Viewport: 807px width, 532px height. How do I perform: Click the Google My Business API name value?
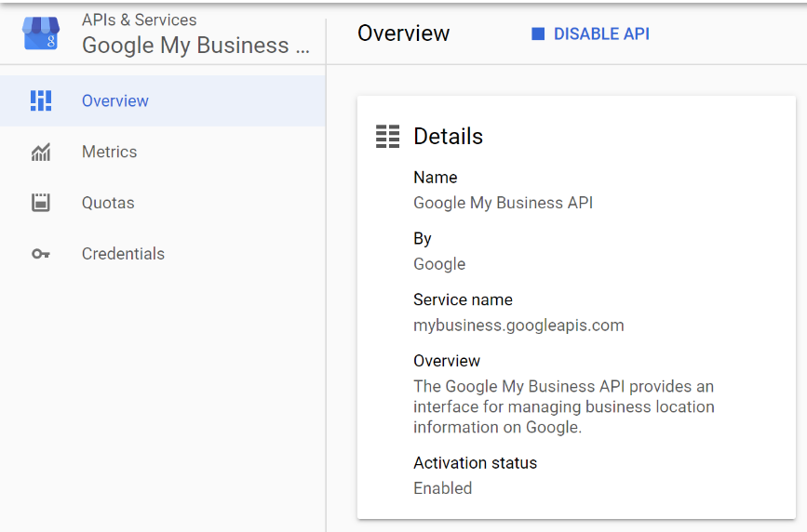coord(504,203)
